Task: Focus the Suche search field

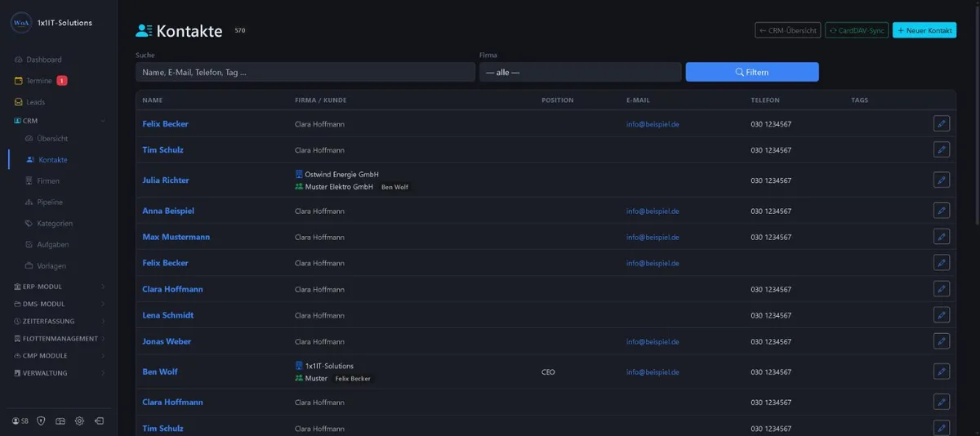Action: [x=305, y=72]
